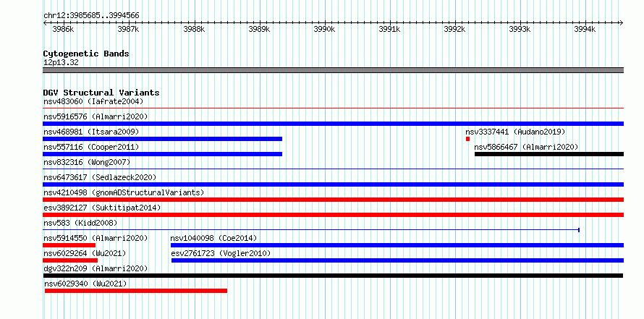644x319 pixels.
Task: Click the 3988k ruler tick label
Action: (194, 30)
